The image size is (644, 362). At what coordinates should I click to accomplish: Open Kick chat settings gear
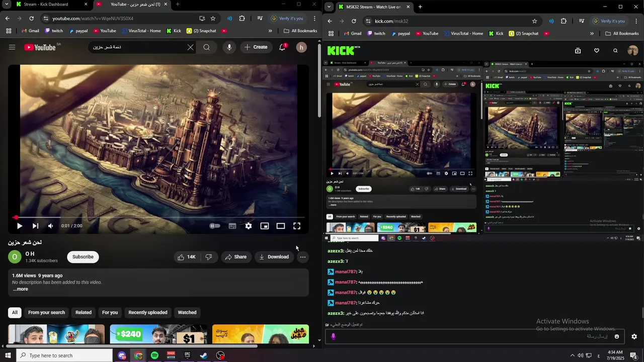(634, 337)
